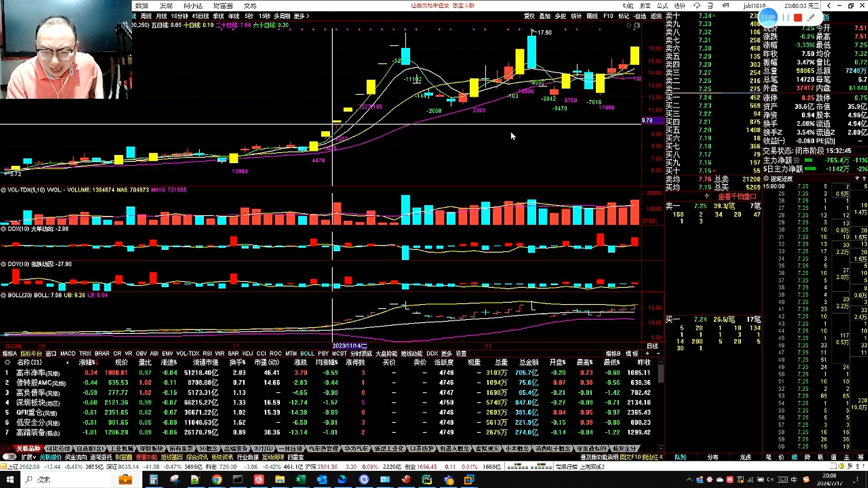Collapse the bottom bar using double chevron
Image resolution: width=868 pixels, height=488 pixels.
click(661, 457)
